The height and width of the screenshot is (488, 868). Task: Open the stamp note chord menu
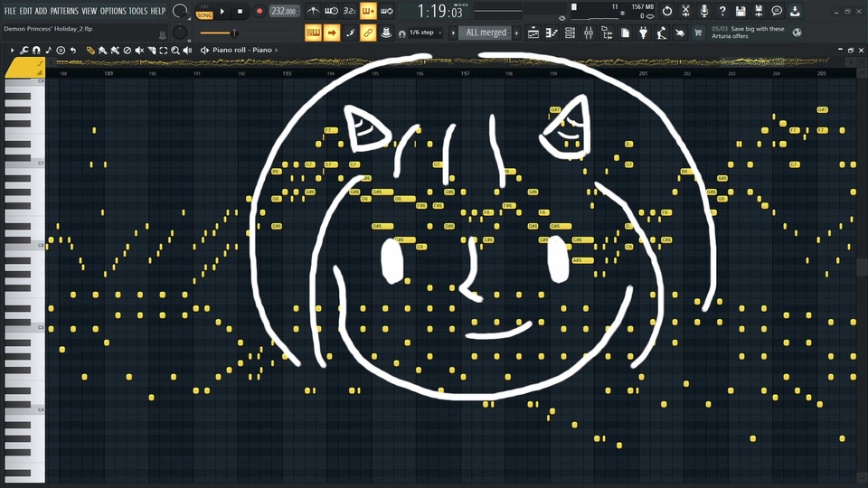[x=49, y=50]
